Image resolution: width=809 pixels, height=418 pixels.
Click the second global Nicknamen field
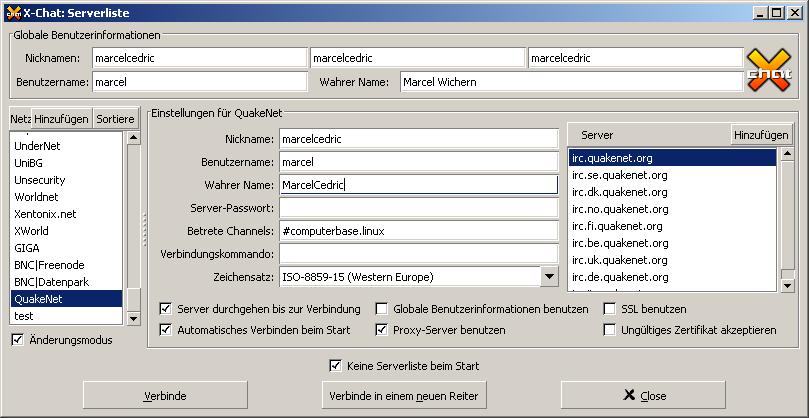[x=417, y=58]
